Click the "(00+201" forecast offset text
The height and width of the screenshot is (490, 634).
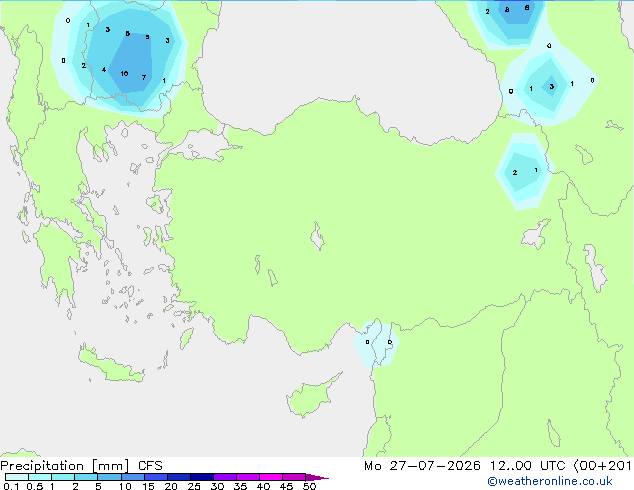[603, 466]
